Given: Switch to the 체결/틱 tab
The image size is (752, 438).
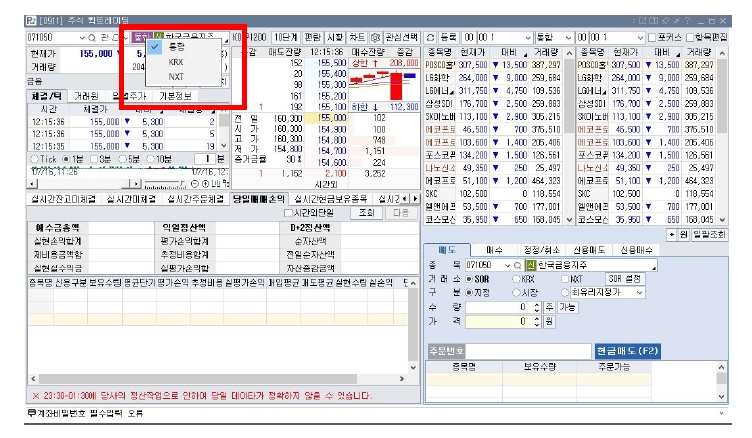Looking at the screenshot, I should 47,96.
